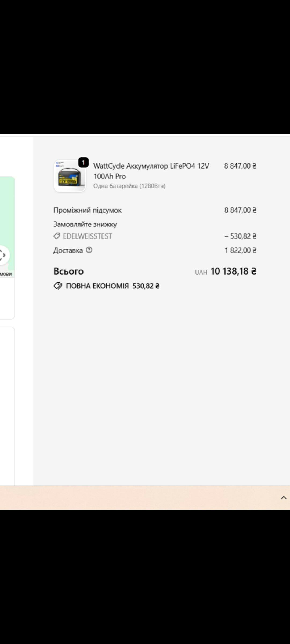Click the UAH currency label

201,272
